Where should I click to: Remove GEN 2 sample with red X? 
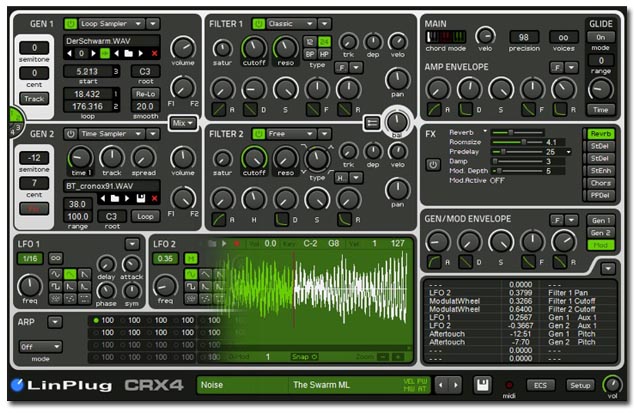point(154,199)
